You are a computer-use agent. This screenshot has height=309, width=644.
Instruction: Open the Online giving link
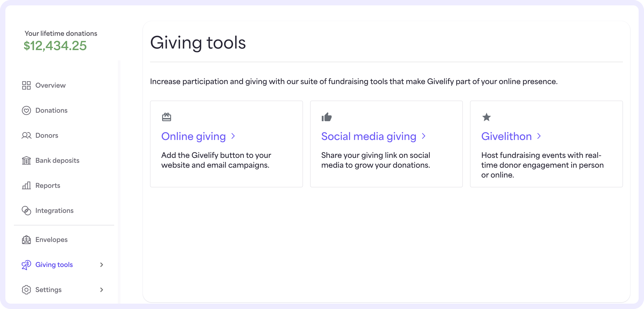193,136
